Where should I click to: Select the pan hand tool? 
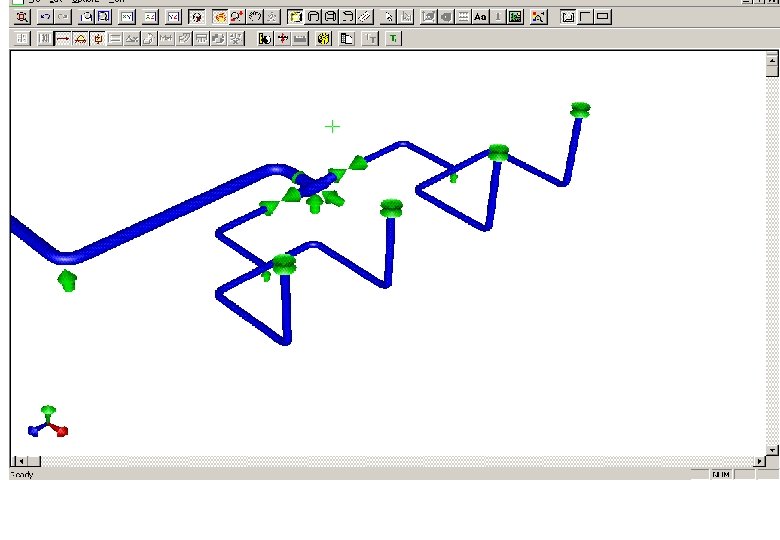(x=255, y=17)
